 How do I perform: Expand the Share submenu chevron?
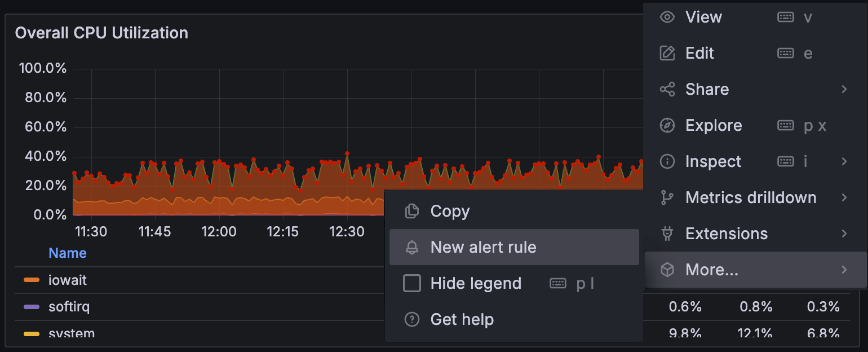pos(844,89)
